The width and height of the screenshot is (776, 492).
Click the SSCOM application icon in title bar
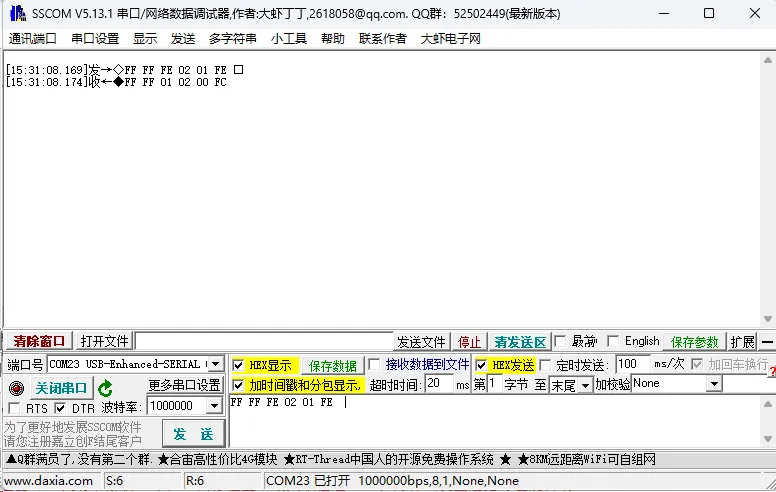(x=17, y=13)
